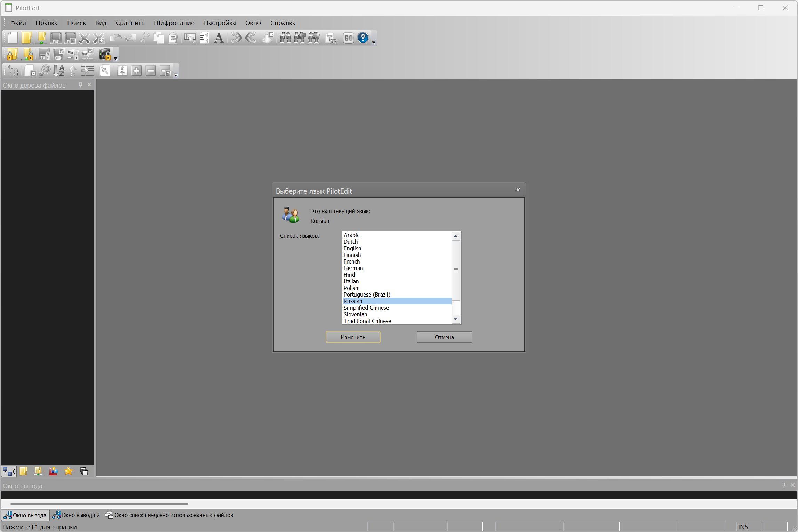Open the Справка menu
This screenshot has height=532, width=798.
coord(282,23)
